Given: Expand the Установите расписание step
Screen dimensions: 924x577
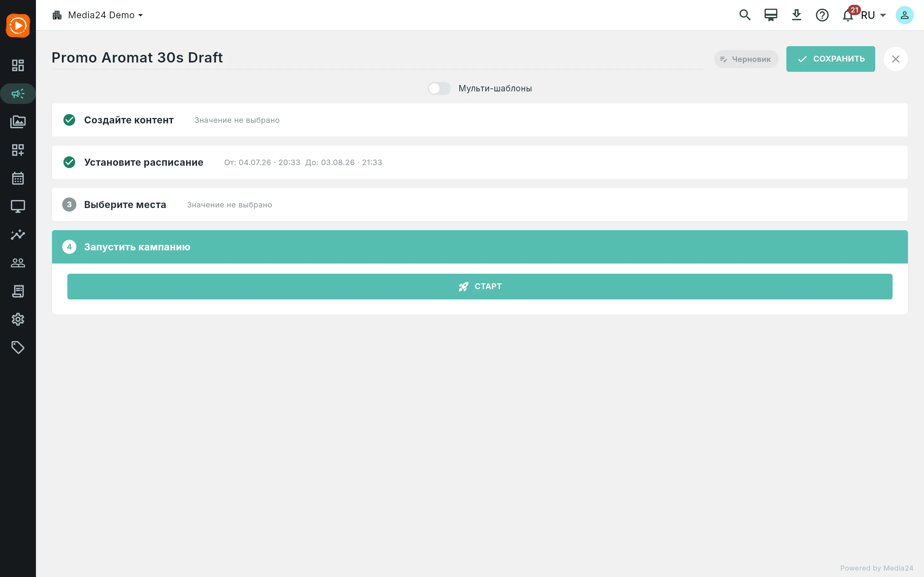Looking at the screenshot, I should (480, 162).
